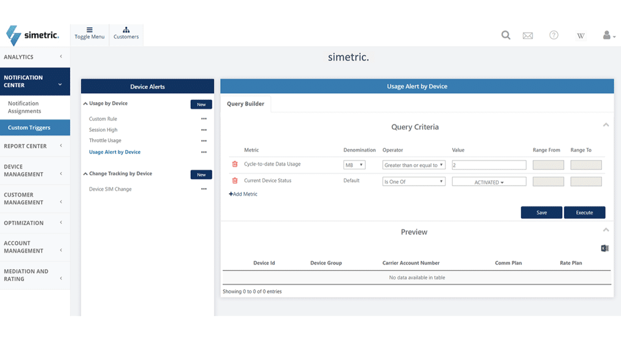Expand Mediation and Rating menu

35,275
